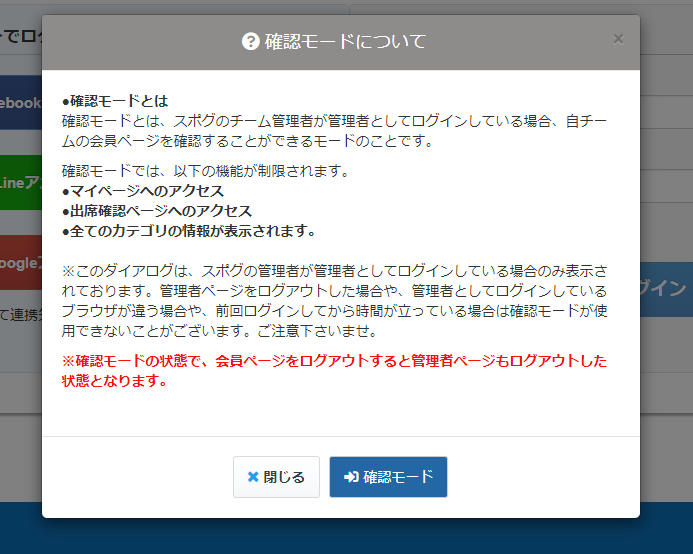693x554 pixels.
Task: Click the question mark icon in header
Action: 251,42
